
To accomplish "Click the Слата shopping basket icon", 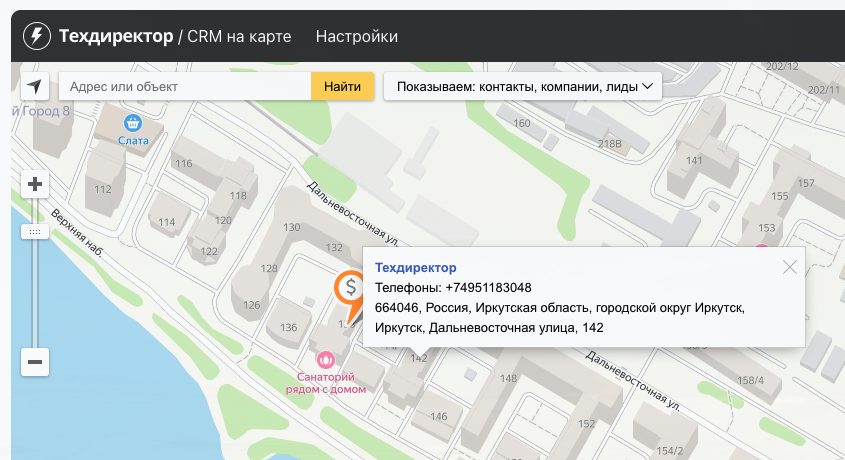I will click(x=133, y=123).
